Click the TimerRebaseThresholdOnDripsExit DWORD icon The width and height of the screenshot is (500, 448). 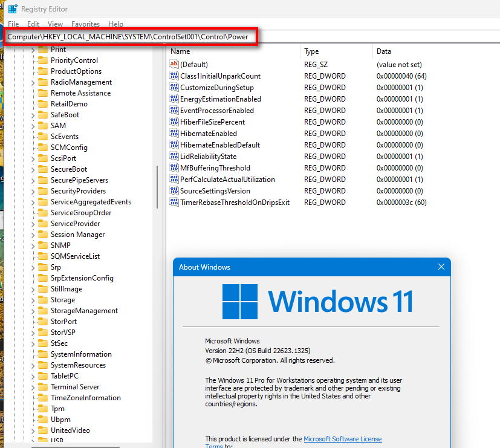(x=174, y=202)
